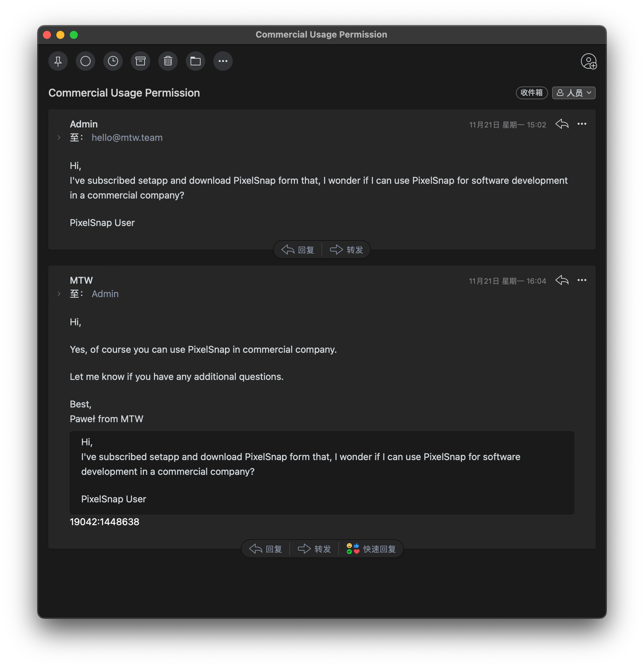Expand MTW message recipient details chevron

(x=59, y=294)
